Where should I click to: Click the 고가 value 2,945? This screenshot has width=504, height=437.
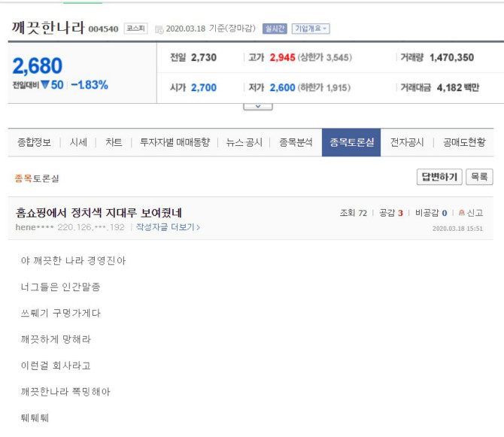(282, 57)
